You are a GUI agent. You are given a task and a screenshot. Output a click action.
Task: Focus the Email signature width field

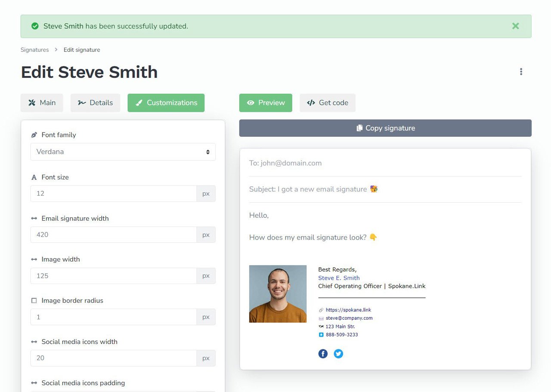[x=114, y=235]
